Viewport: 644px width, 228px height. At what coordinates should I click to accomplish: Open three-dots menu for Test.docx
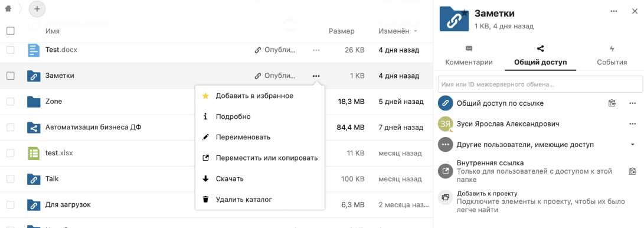click(x=316, y=50)
